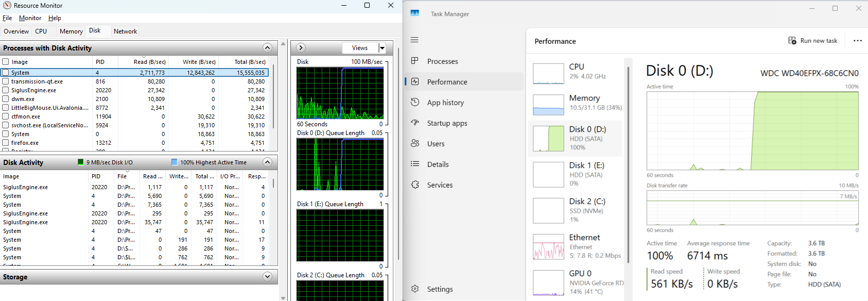Expand the Storage section
This screenshot has width=868, height=301.
click(x=267, y=277)
